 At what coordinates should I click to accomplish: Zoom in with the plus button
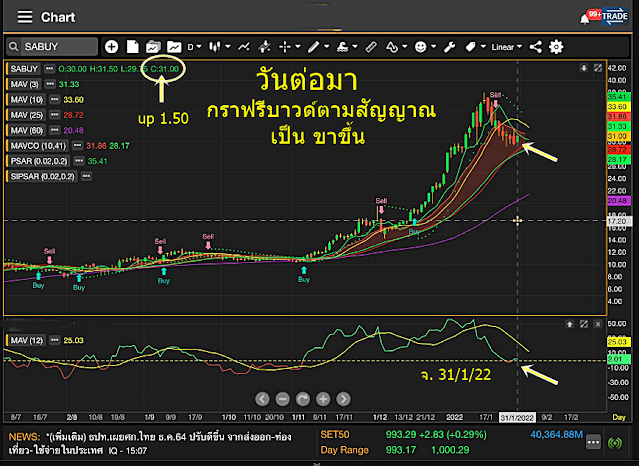point(323,399)
